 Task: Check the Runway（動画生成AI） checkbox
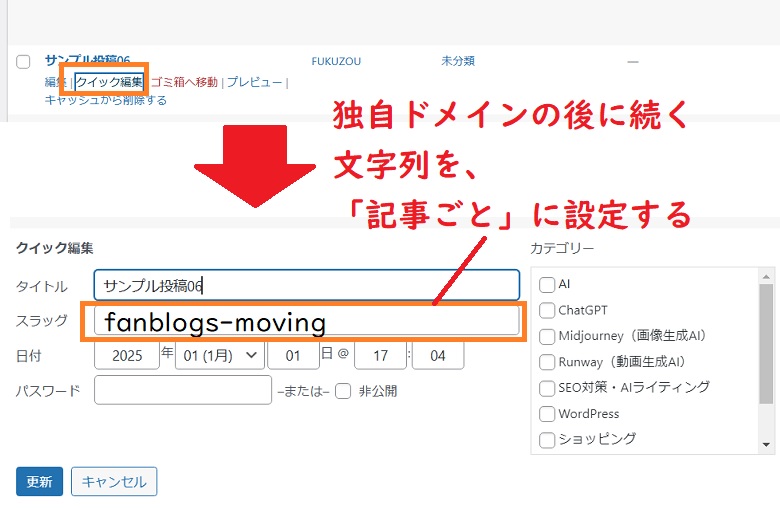547,362
